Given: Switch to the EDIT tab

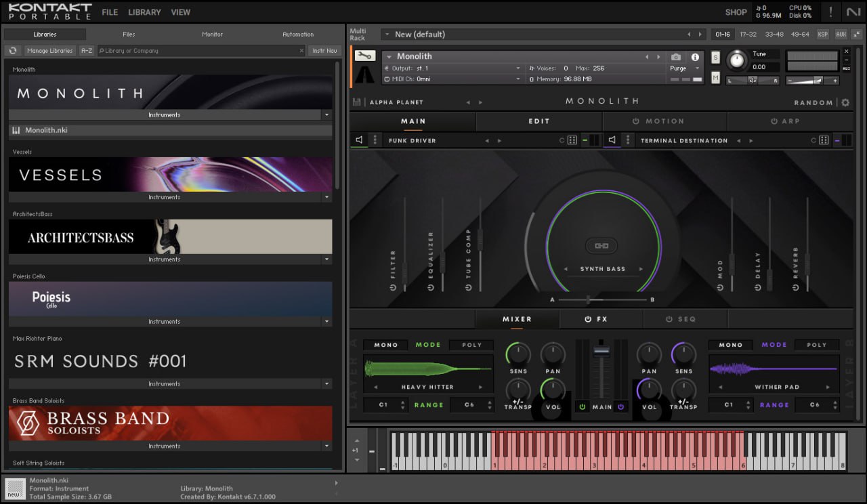Looking at the screenshot, I should pos(539,121).
